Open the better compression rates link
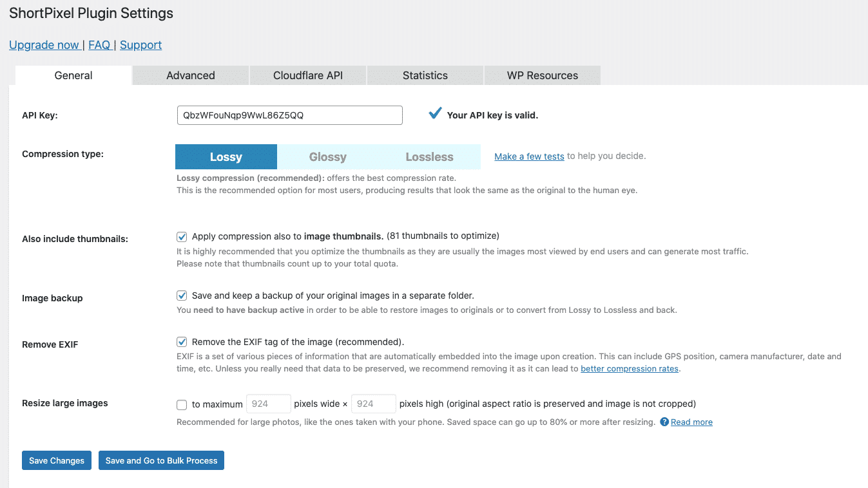 pos(630,369)
